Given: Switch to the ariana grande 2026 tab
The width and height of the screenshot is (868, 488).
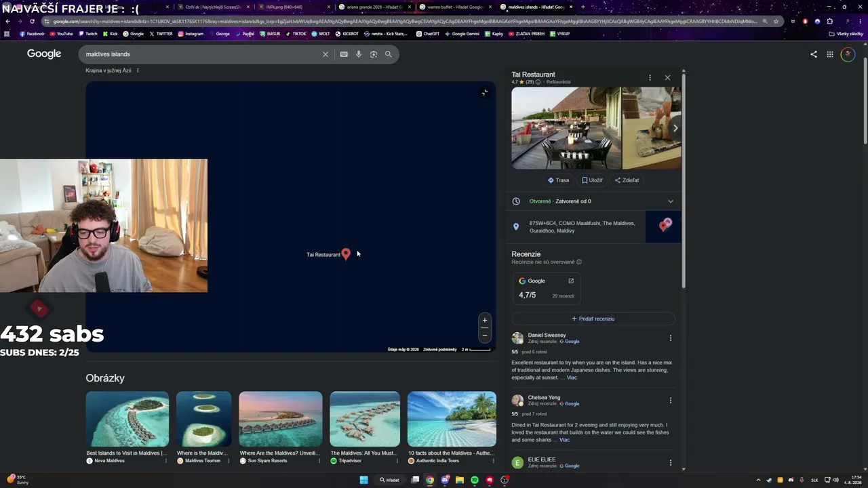Looking at the screenshot, I should pos(375,7).
